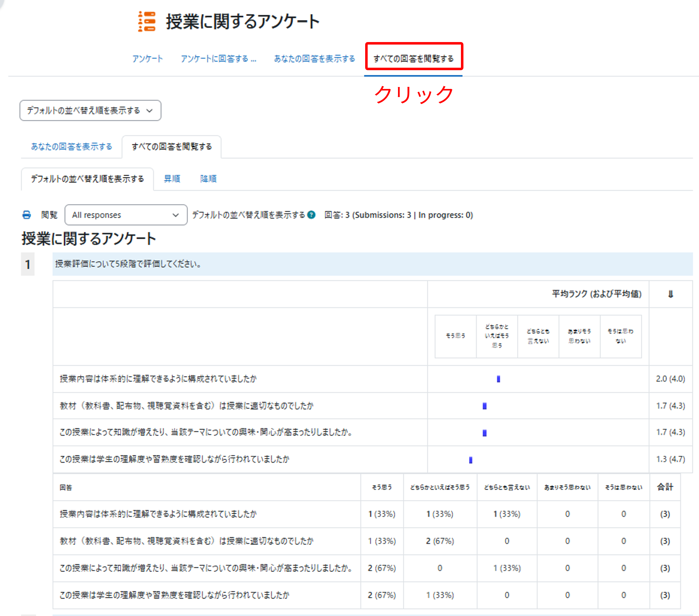Switch to secondary あなたの回答を表示する tab
Screen dimensions: 699x616
[x=71, y=147]
